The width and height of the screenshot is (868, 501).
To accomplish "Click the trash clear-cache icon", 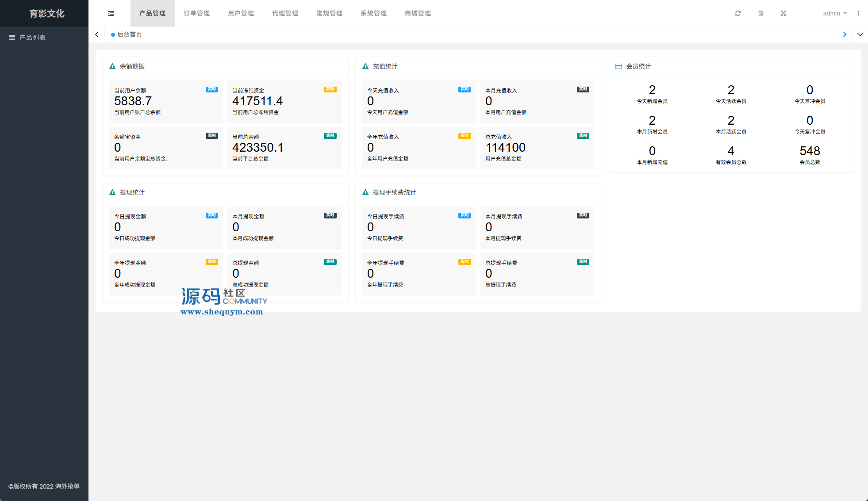I will [x=760, y=13].
